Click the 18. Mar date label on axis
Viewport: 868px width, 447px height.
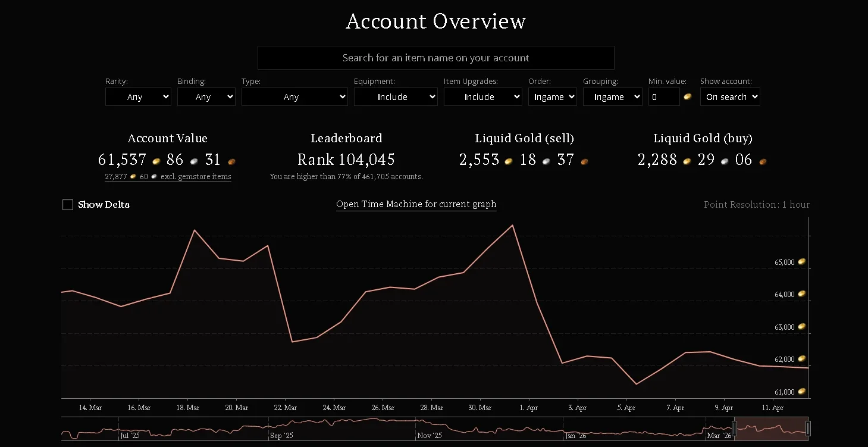click(x=187, y=408)
